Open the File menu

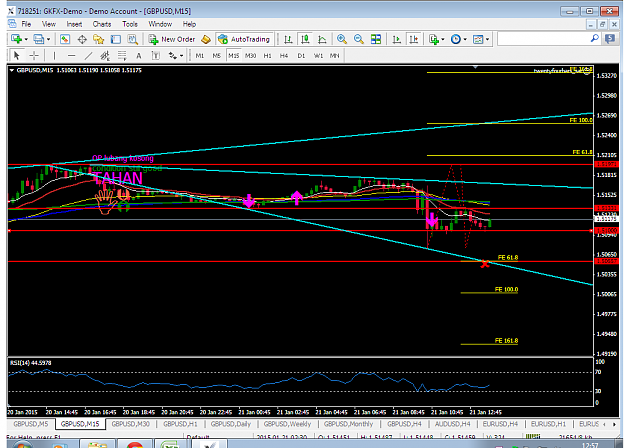[x=26, y=24]
